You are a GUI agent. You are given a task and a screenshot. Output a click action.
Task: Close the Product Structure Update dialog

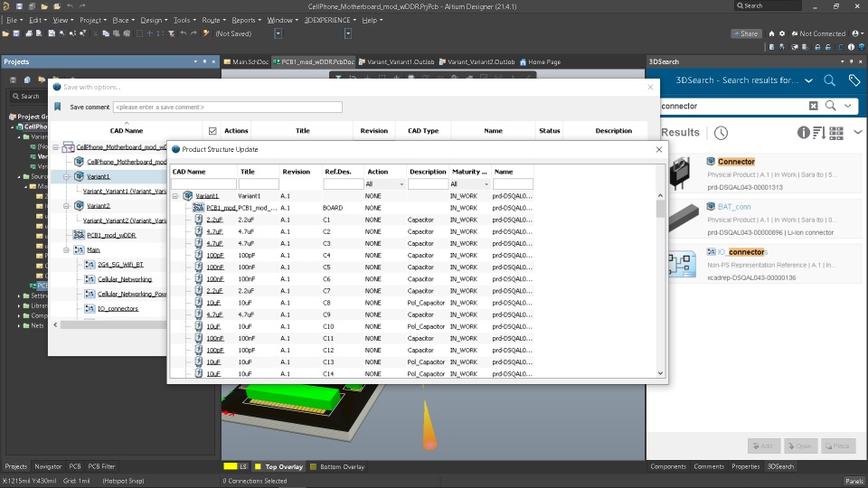(x=659, y=149)
